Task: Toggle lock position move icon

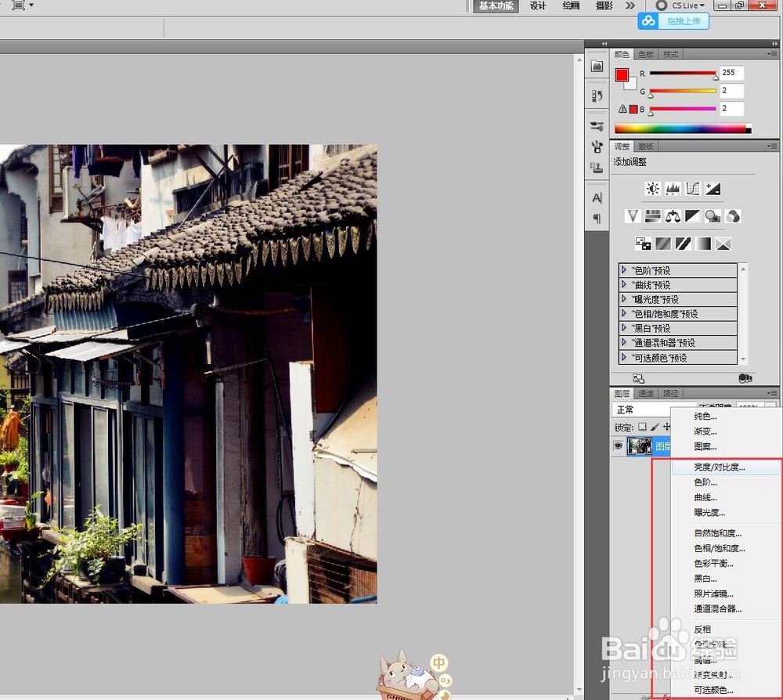Action: 666,427
